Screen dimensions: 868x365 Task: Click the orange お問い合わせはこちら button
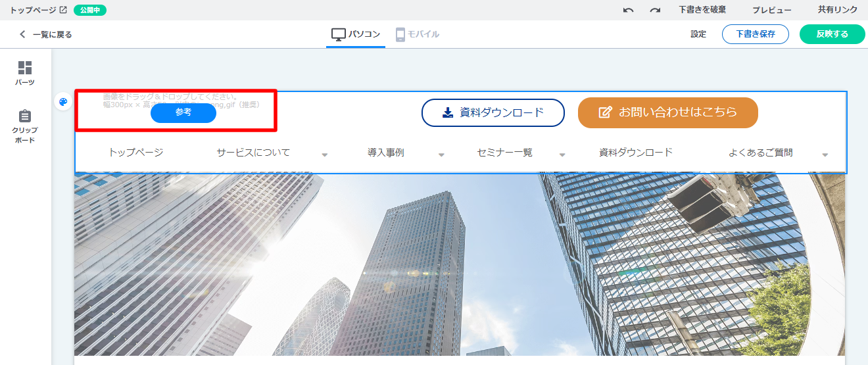coord(668,112)
